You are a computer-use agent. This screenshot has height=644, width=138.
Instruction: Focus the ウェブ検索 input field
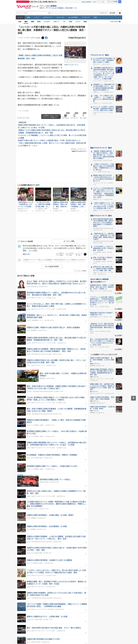102,2
